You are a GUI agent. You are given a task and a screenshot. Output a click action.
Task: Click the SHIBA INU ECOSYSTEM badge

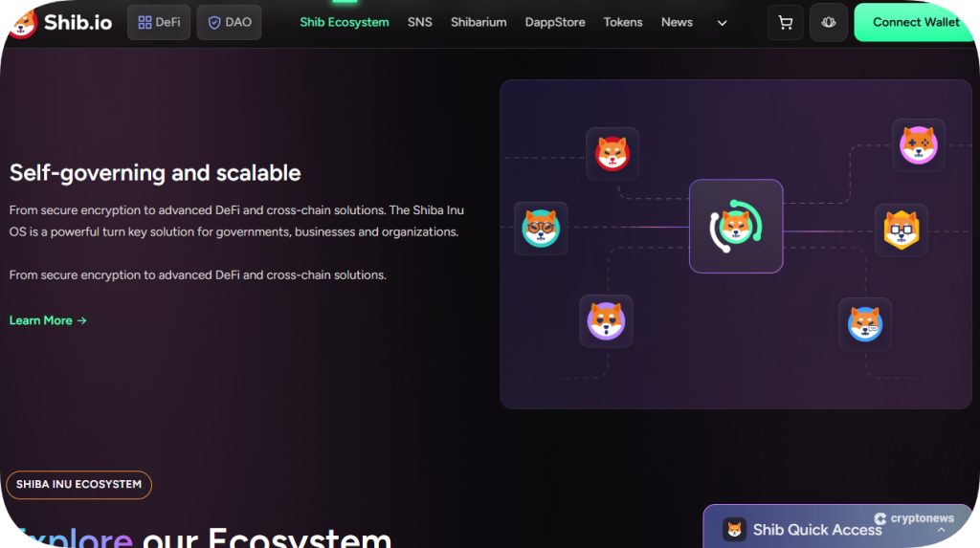[78, 485]
